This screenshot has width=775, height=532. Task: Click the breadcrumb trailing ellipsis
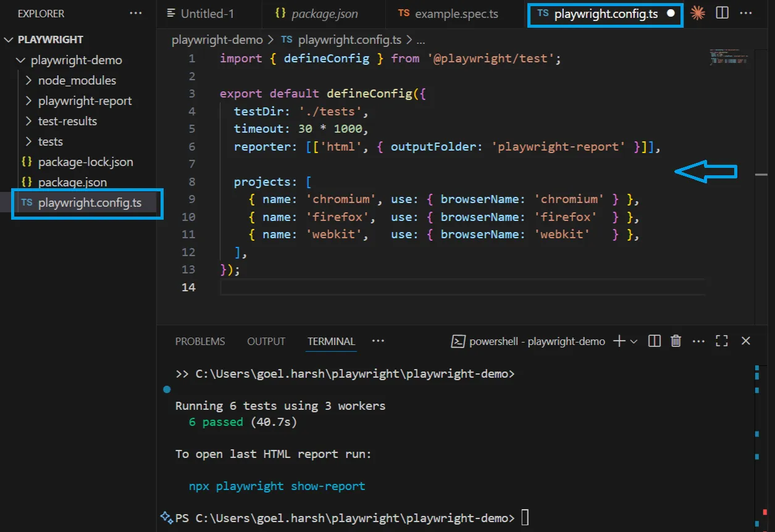tap(421, 40)
